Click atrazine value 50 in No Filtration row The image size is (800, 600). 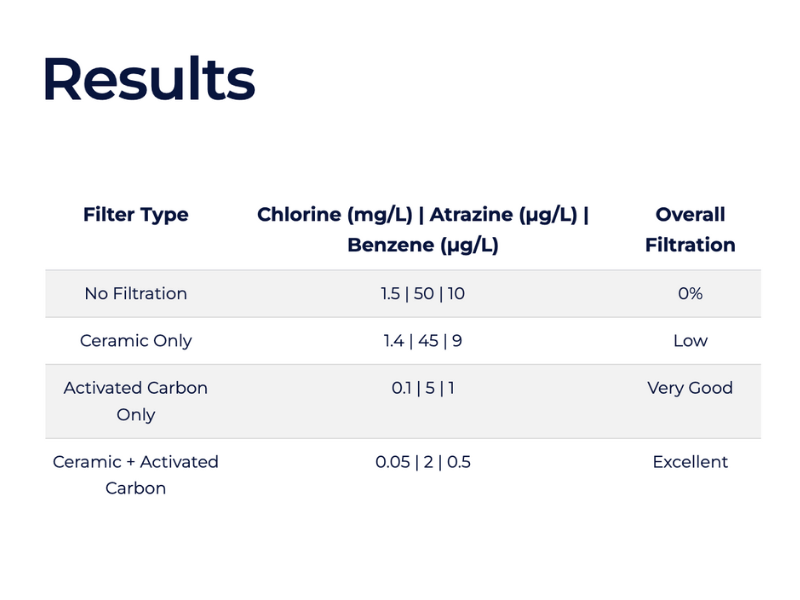click(x=422, y=294)
